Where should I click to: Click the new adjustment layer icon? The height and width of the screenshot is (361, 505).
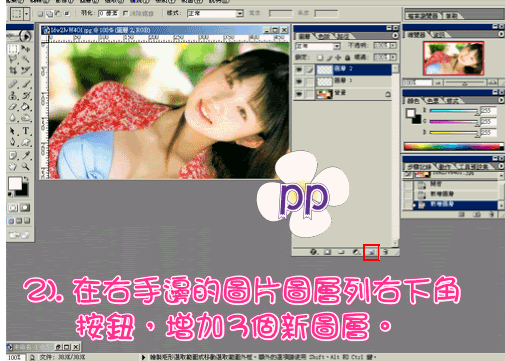(356, 252)
